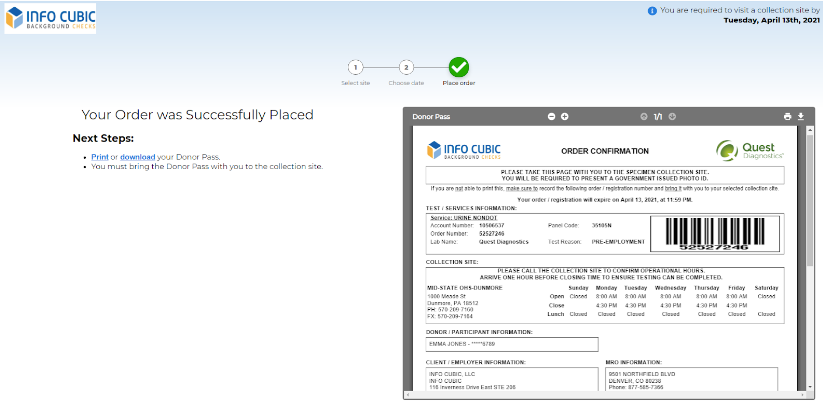Click the Info Cubic logo inside the document
This screenshot has width=823, height=404.
coord(463,150)
